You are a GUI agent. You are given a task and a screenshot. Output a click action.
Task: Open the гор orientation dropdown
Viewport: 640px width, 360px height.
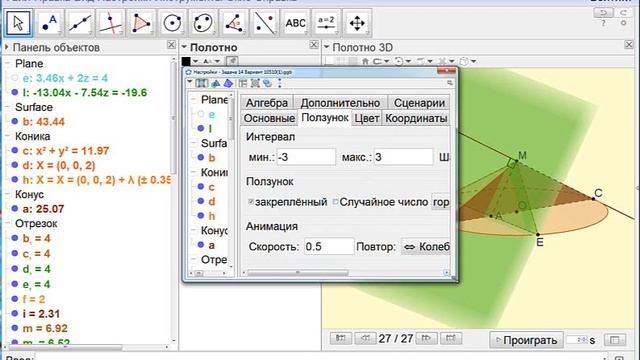tap(441, 202)
